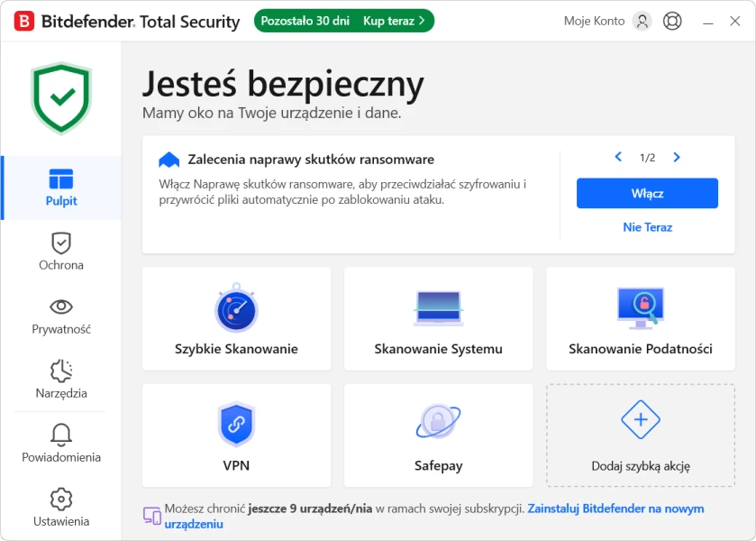Image resolution: width=756 pixels, height=541 pixels.
Task: Switch to Prywatność section
Action: [x=61, y=316]
